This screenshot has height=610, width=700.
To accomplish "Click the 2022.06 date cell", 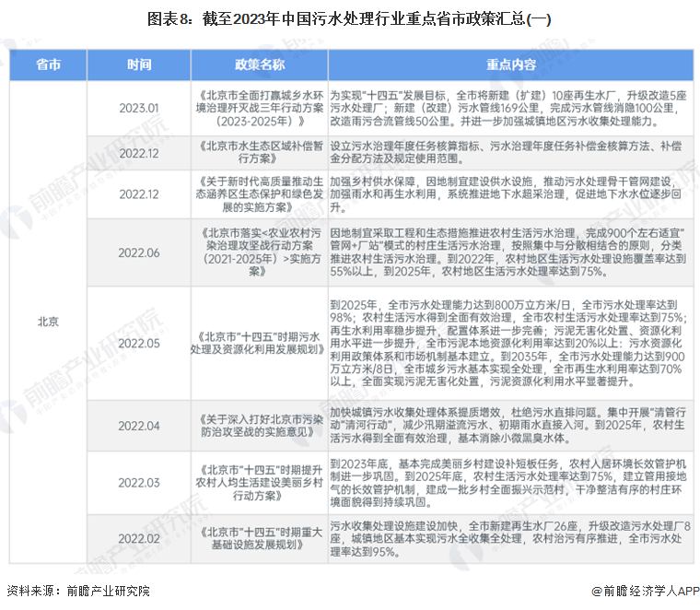I will [x=140, y=253].
